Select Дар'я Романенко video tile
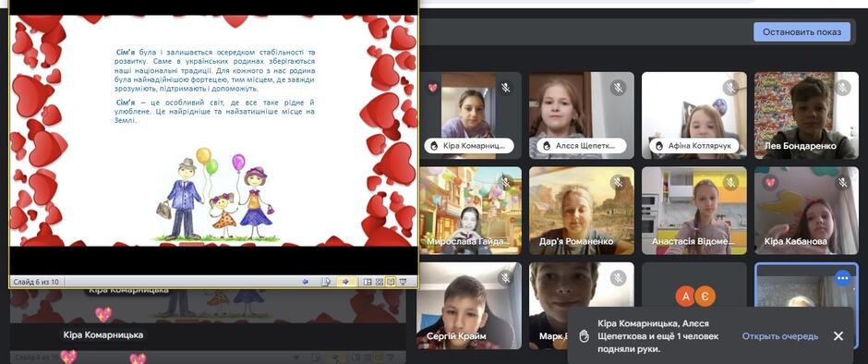This screenshot has height=364, width=868. click(582, 211)
